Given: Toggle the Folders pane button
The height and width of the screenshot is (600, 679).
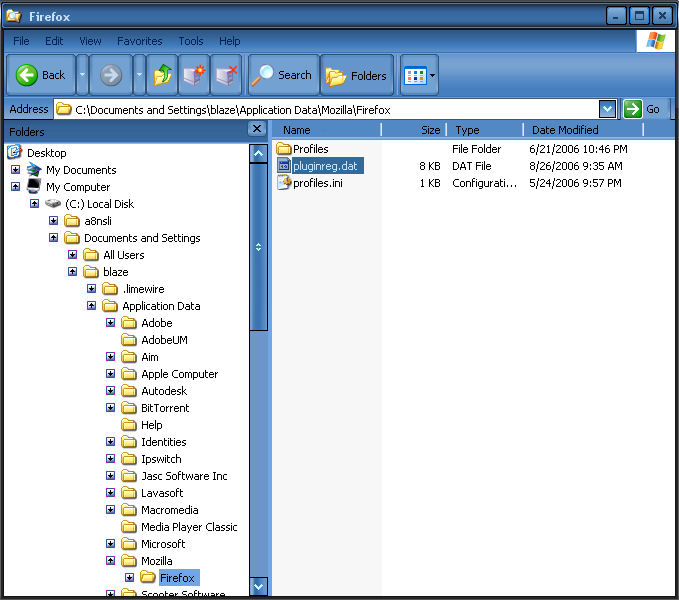Looking at the screenshot, I should click(x=357, y=75).
